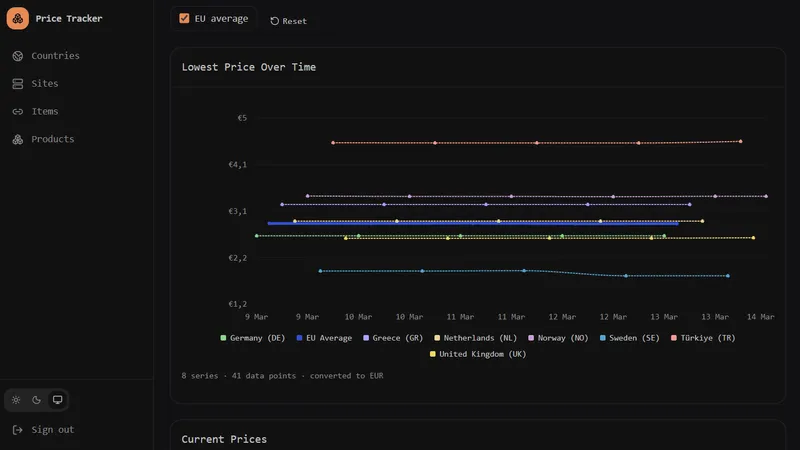Click the 14 Mar axis label

tap(760, 317)
